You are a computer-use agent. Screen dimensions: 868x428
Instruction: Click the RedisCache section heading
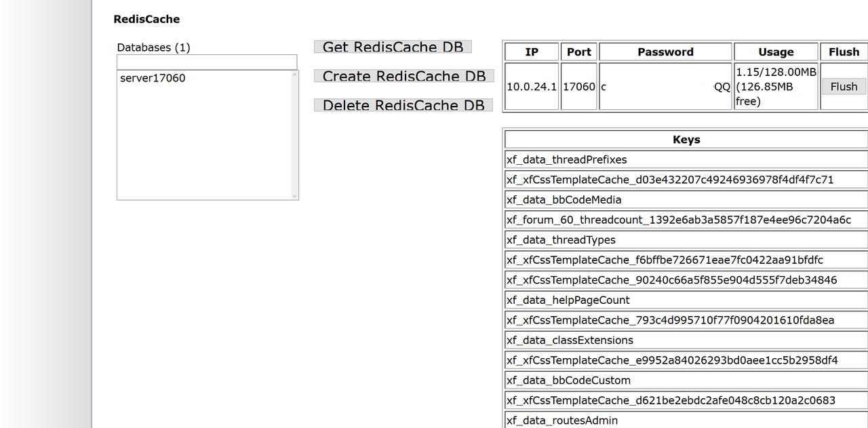[x=146, y=19]
